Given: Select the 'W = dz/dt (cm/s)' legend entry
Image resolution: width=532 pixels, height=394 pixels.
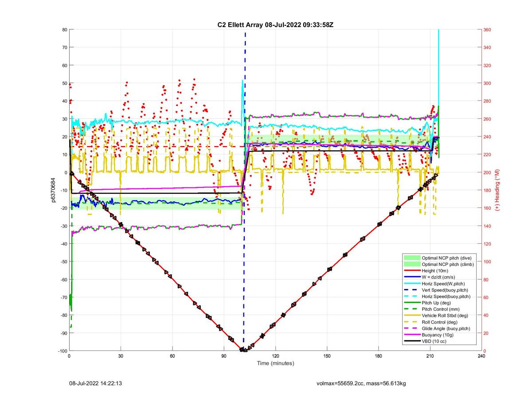Looking at the screenshot, I should (x=439, y=277).
